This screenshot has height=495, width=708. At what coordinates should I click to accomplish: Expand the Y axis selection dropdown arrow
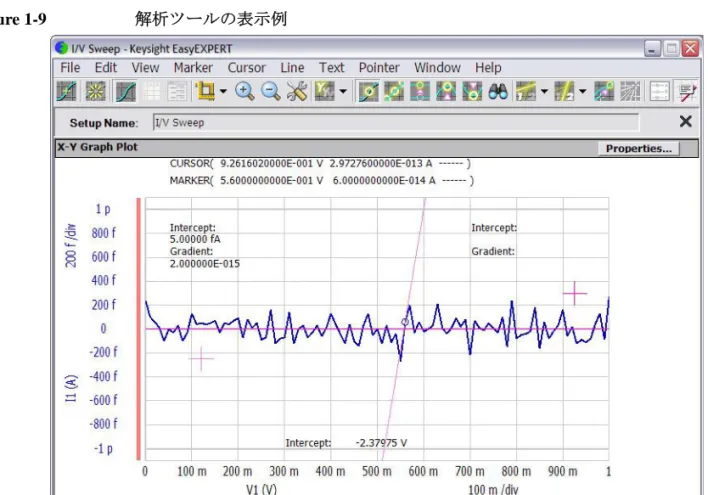click(x=343, y=92)
